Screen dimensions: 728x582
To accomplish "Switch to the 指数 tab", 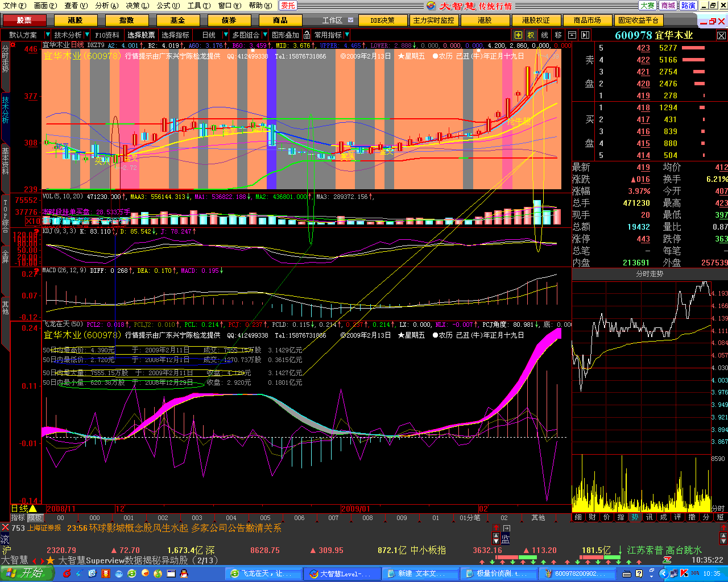I will point(127,20).
